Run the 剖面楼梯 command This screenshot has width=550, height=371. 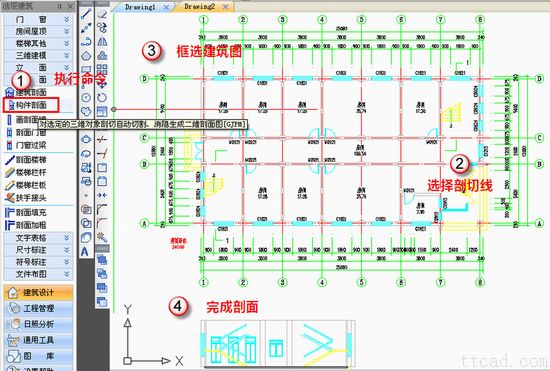pos(27,160)
